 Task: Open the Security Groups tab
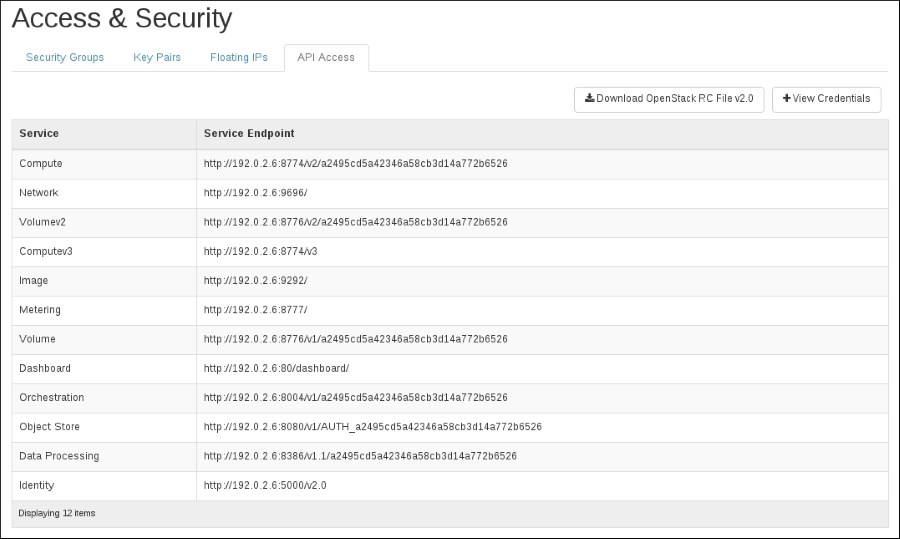65,58
